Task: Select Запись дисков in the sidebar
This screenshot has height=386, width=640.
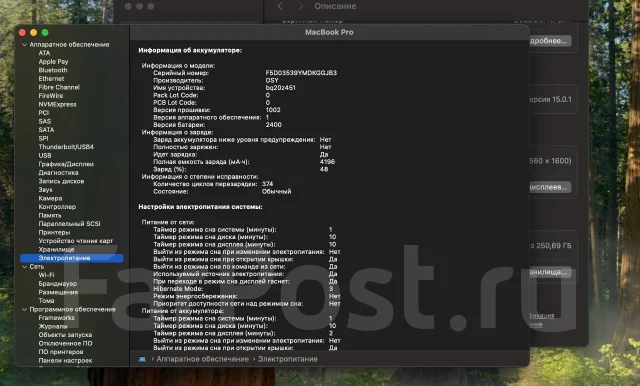Action: pos(61,181)
